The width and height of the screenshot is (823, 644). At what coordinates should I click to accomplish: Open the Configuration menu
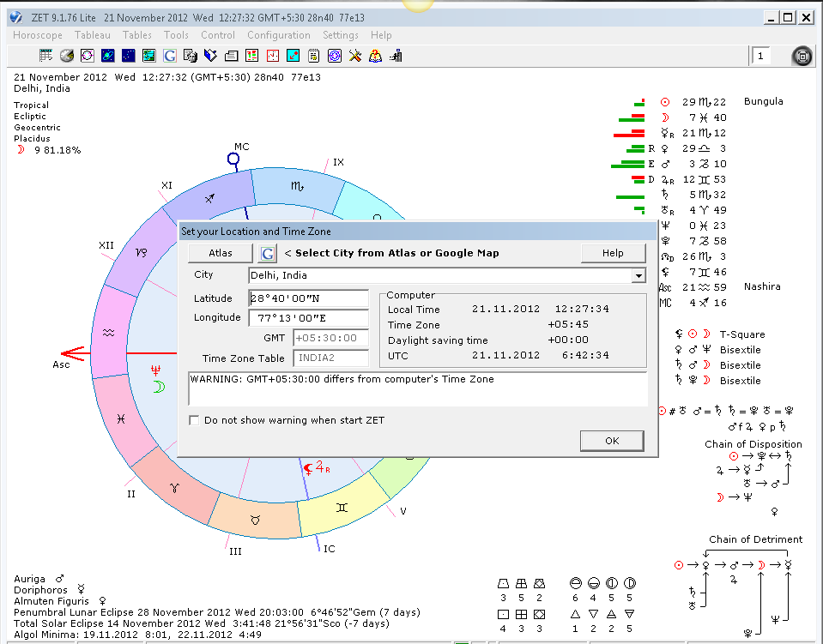(x=279, y=35)
